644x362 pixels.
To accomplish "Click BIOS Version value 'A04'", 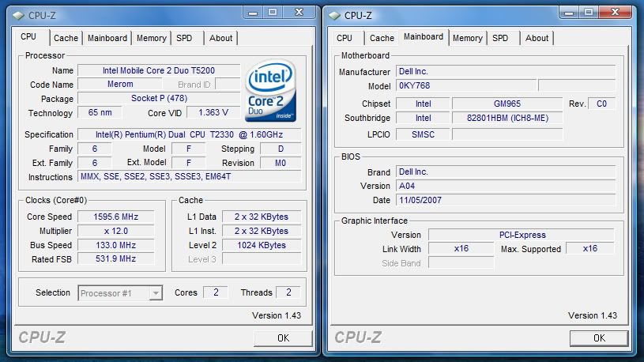I will pos(506,186).
